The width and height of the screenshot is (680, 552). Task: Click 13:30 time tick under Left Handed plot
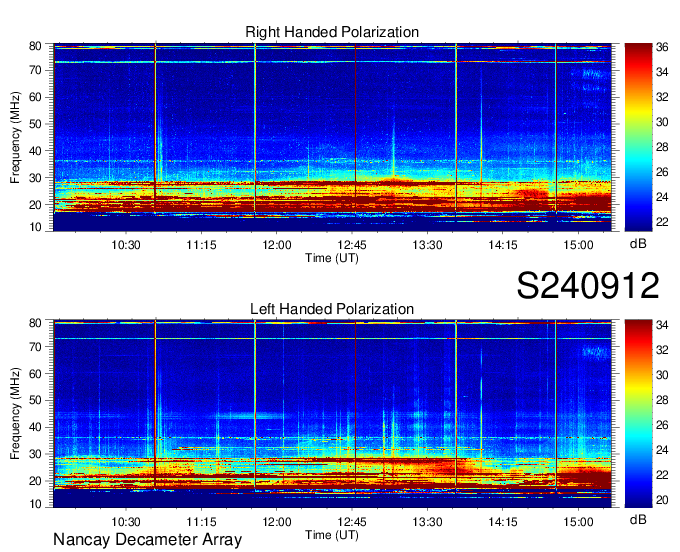(427, 522)
